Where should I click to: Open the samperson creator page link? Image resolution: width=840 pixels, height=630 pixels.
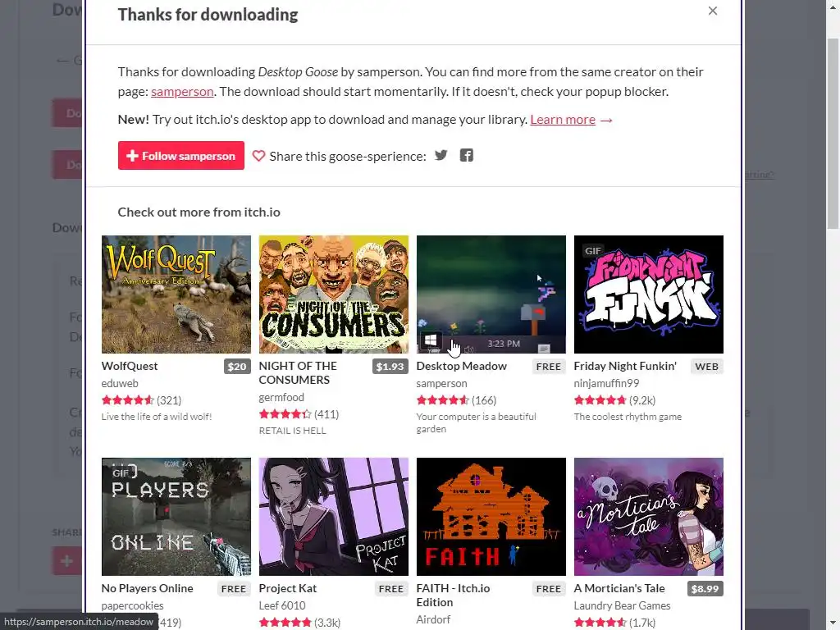[x=182, y=92]
